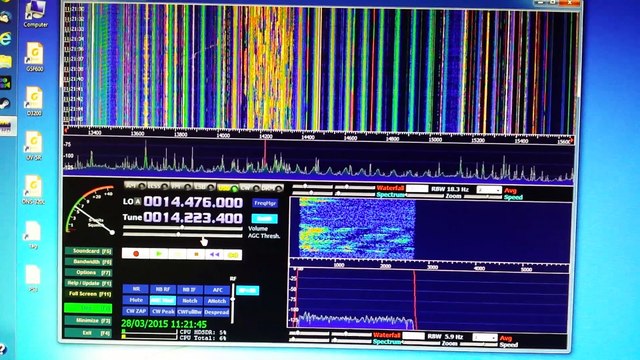
Task: Toggle the Despread button
Action: (x=217, y=312)
